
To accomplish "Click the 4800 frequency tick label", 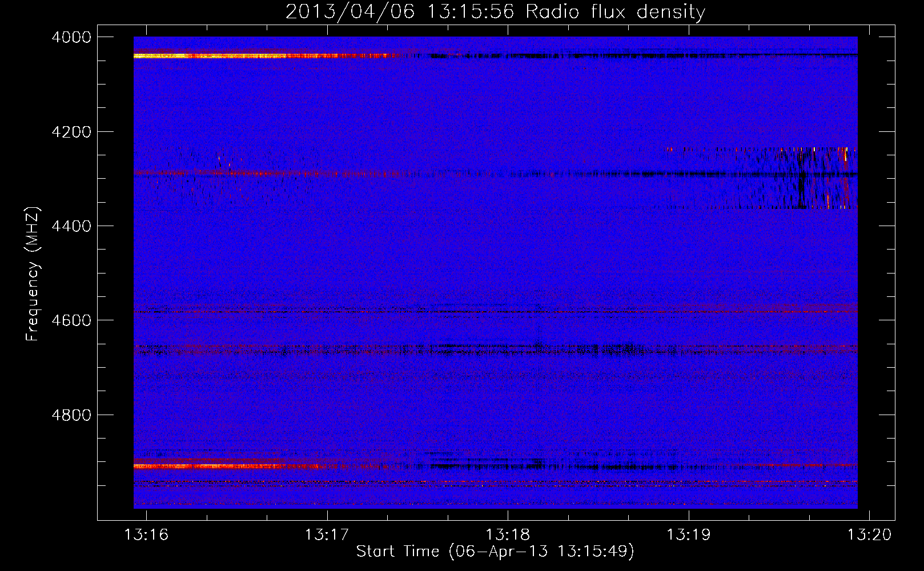I will click(x=71, y=415).
